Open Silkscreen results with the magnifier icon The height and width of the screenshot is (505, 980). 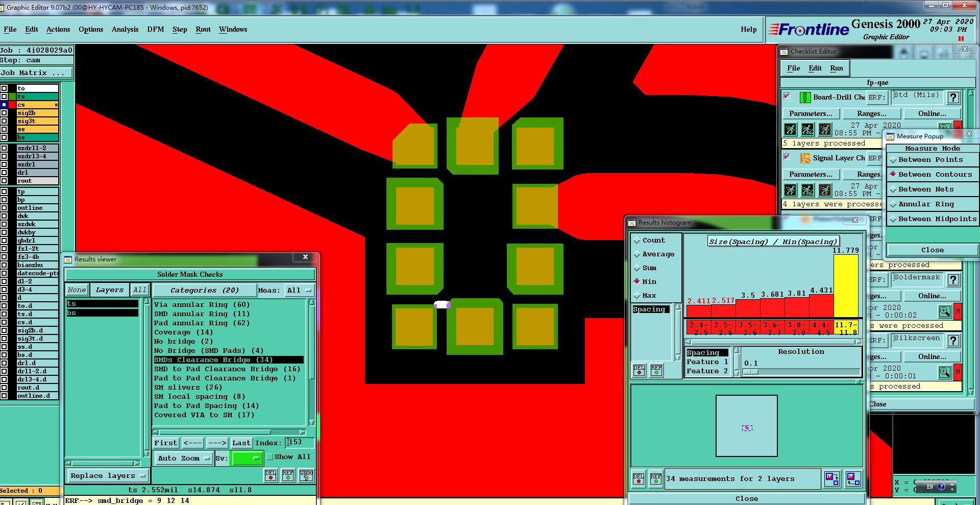pyautogui.click(x=945, y=372)
